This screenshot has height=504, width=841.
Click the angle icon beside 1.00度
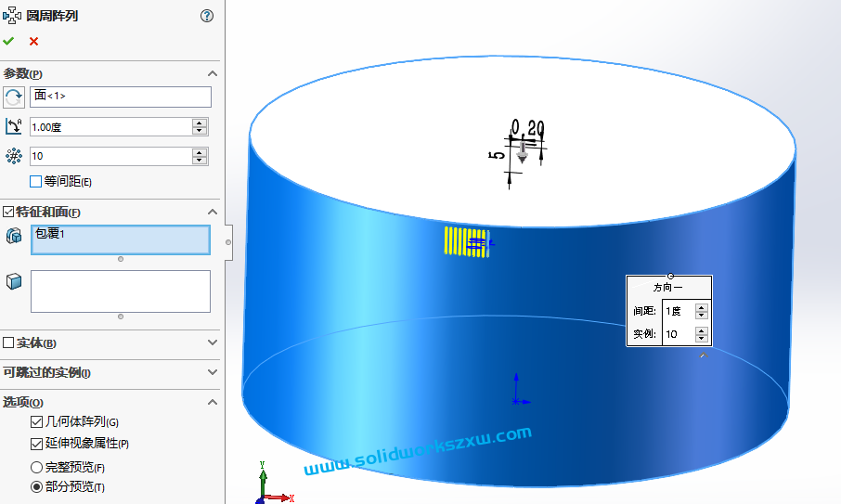[x=14, y=127]
